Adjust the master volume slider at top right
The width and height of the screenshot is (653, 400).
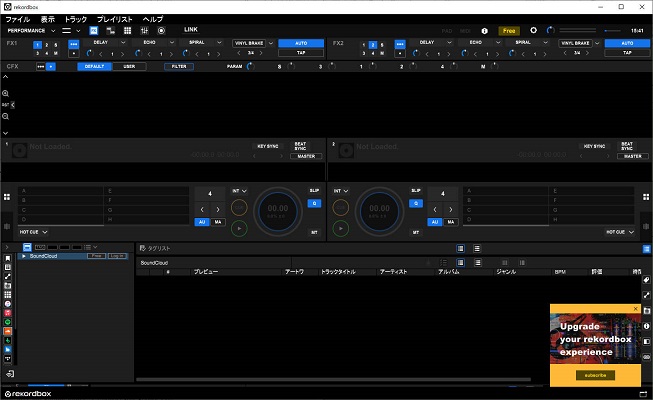pyautogui.click(x=612, y=30)
